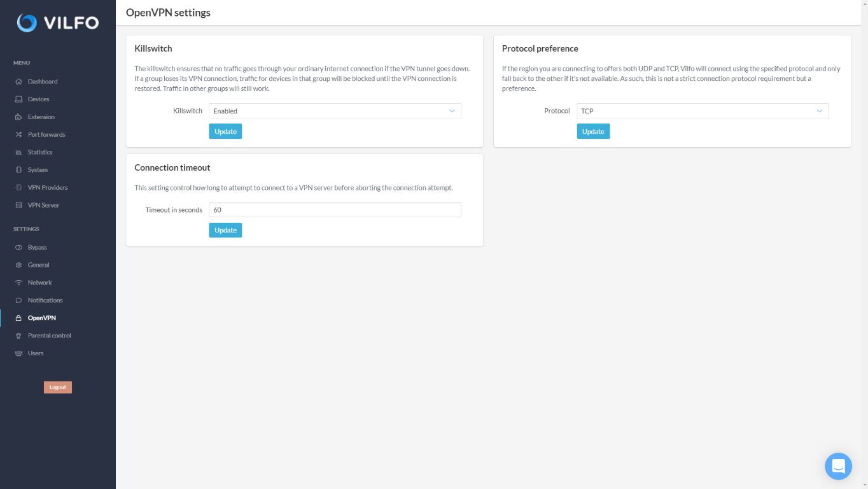Open the chat support bubble icon
The width and height of the screenshot is (868, 489).
pyautogui.click(x=838, y=466)
